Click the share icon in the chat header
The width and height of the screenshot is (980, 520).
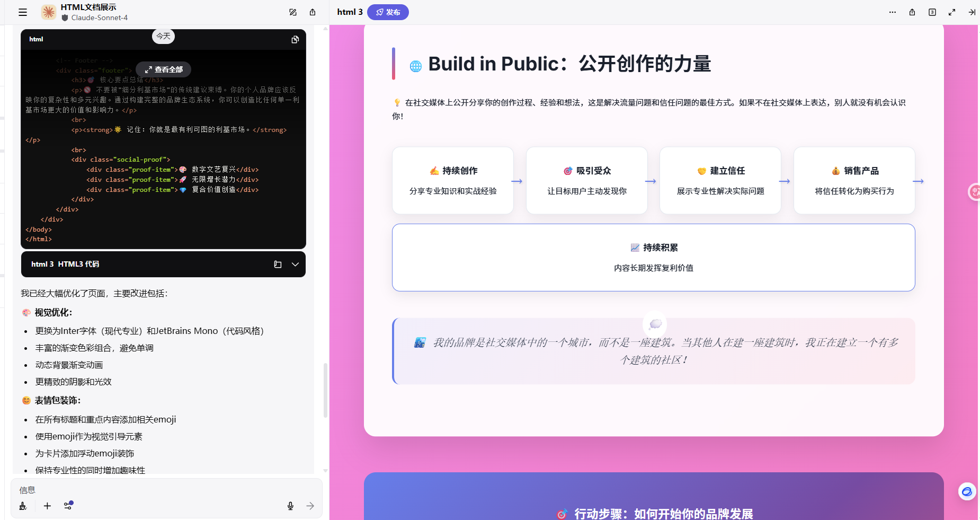pos(313,12)
